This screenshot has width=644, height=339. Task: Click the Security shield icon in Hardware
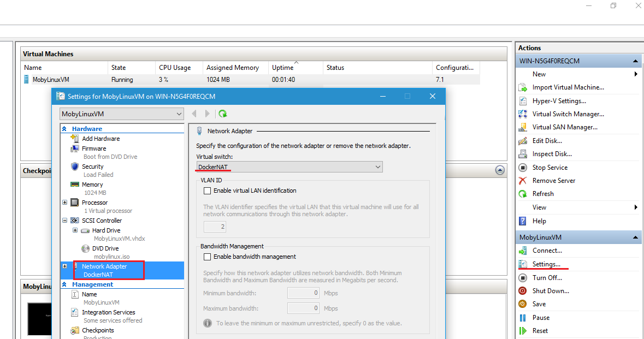pos(75,166)
